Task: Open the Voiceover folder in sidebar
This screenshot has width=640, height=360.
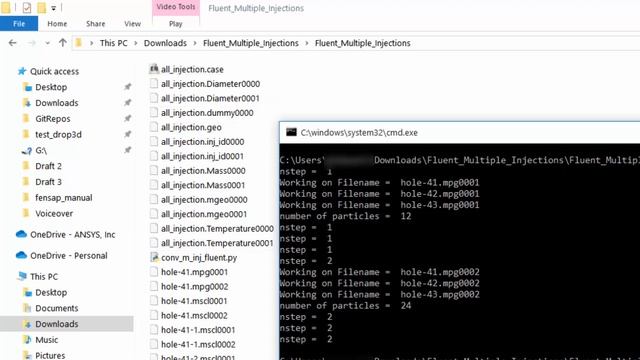Action: 54,213
